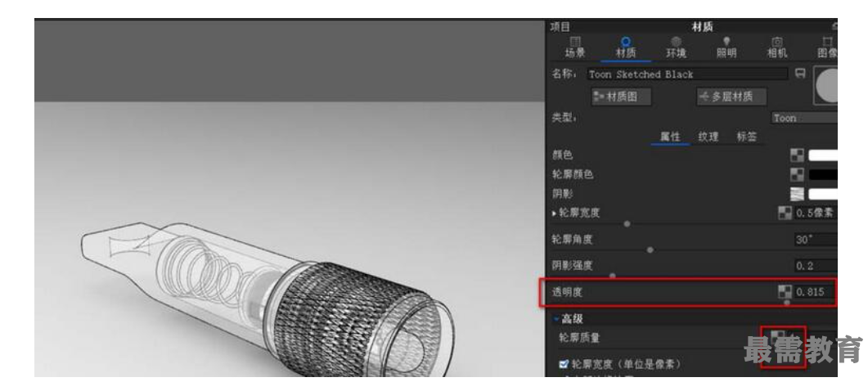Click the 多层材质 (Multi-Material) button
This screenshot has width=868, height=382.
[732, 97]
